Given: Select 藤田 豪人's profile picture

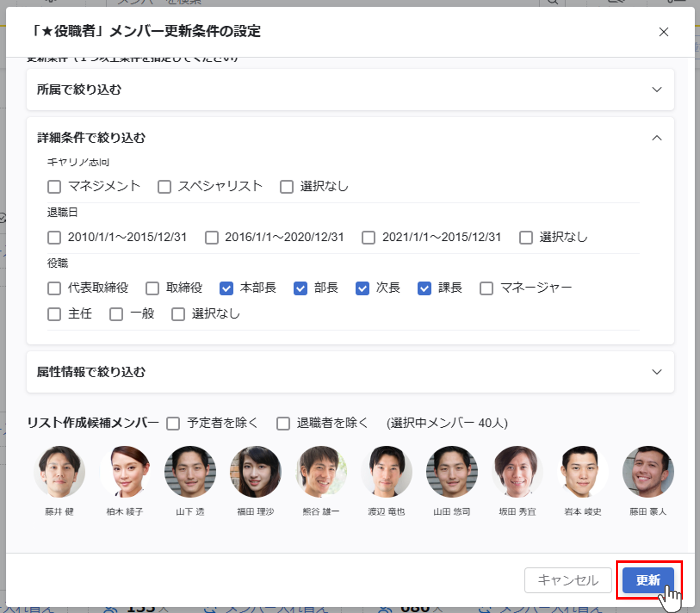Looking at the screenshot, I should pos(648,471).
